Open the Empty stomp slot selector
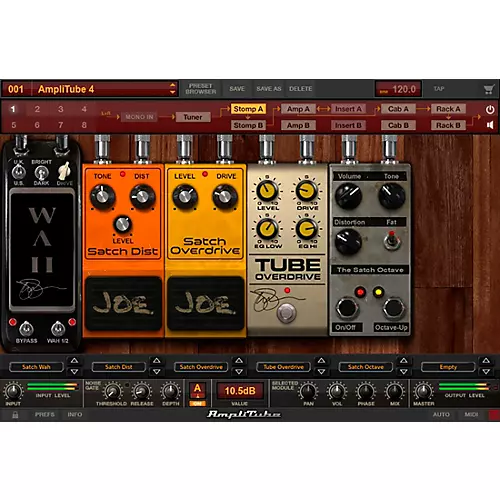 pyautogui.click(x=448, y=367)
